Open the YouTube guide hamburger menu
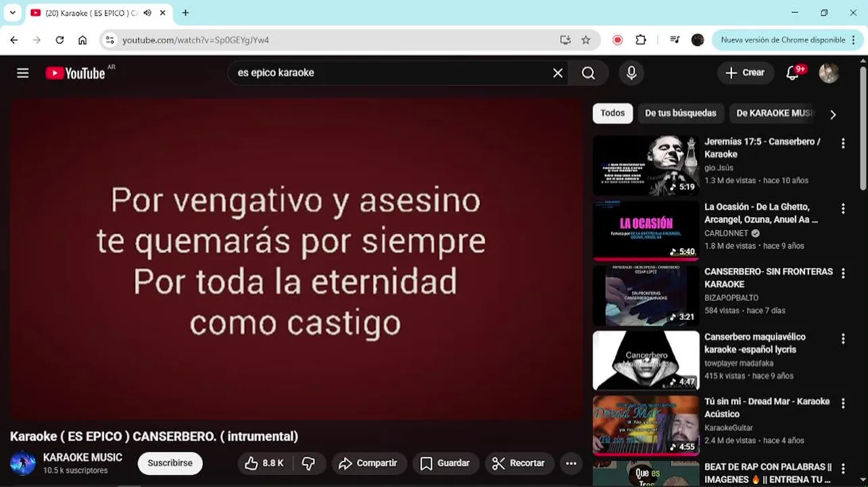 point(23,73)
